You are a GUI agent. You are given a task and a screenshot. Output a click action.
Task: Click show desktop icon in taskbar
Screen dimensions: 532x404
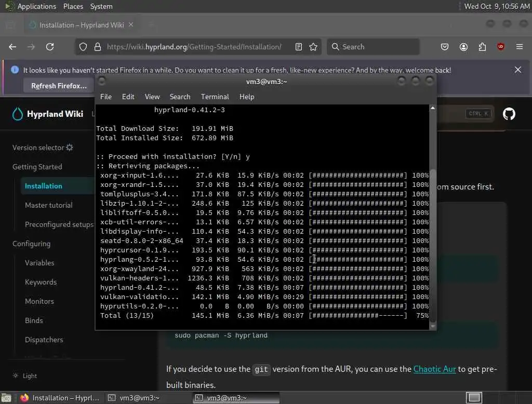[x=6, y=398]
